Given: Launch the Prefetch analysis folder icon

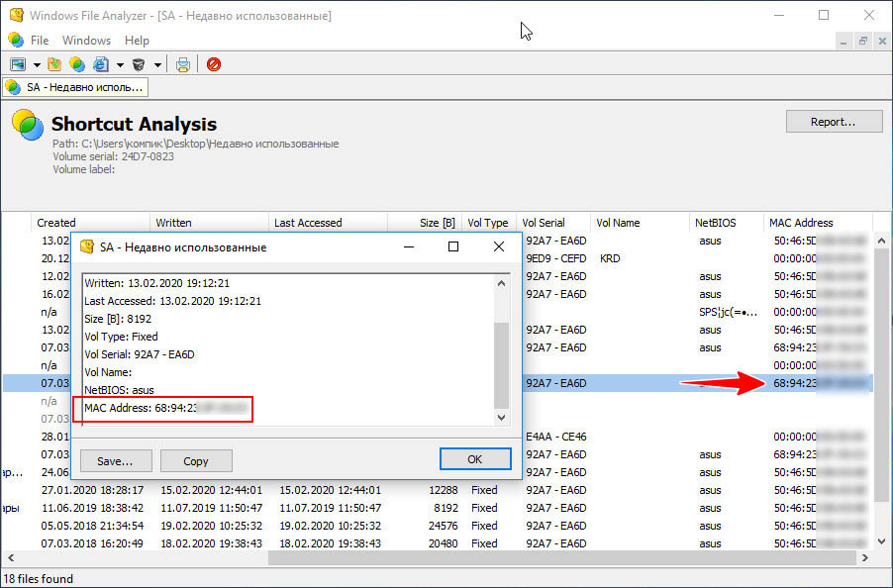Looking at the screenshot, I should click(54, 64).
